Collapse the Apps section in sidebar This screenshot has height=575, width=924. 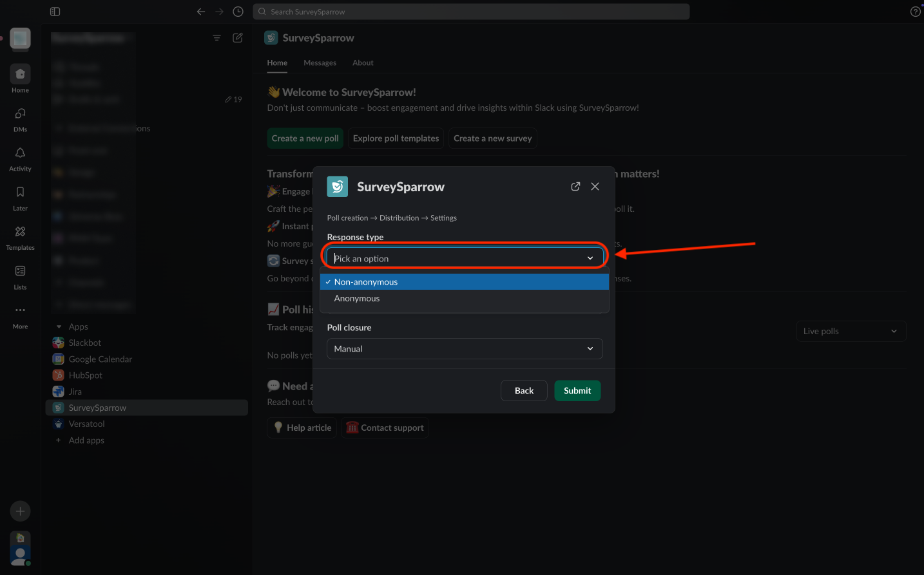[x=59, y=327]
